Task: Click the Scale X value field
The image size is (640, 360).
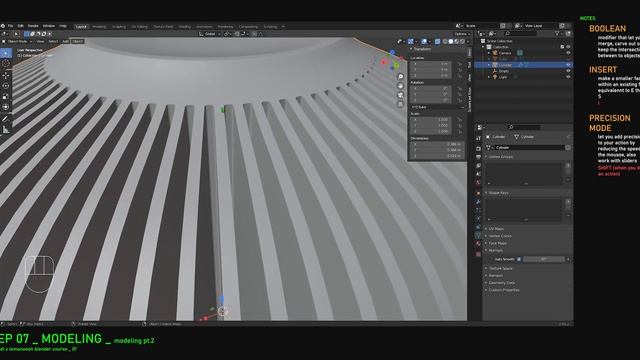Action: (x=431, y=120)
